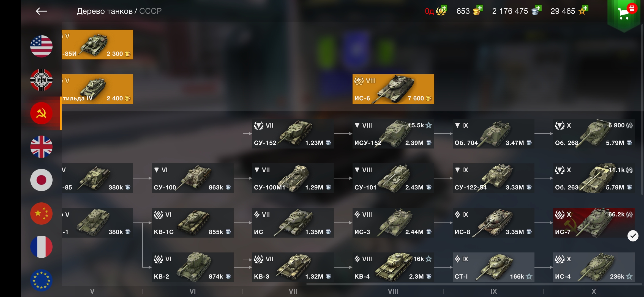Select the European Union flag nation
The image size is (644, 297).
coord(41,280)
